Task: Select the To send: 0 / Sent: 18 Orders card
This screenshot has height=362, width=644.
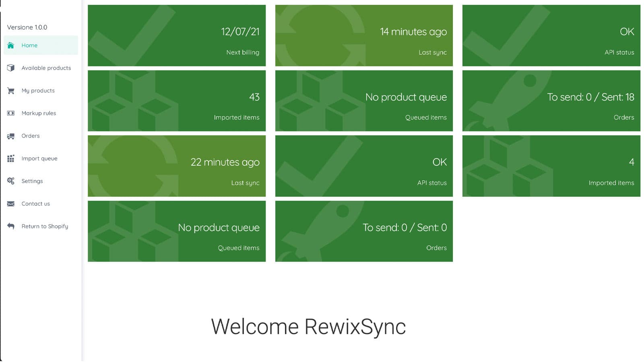Action: coord(551,101)
